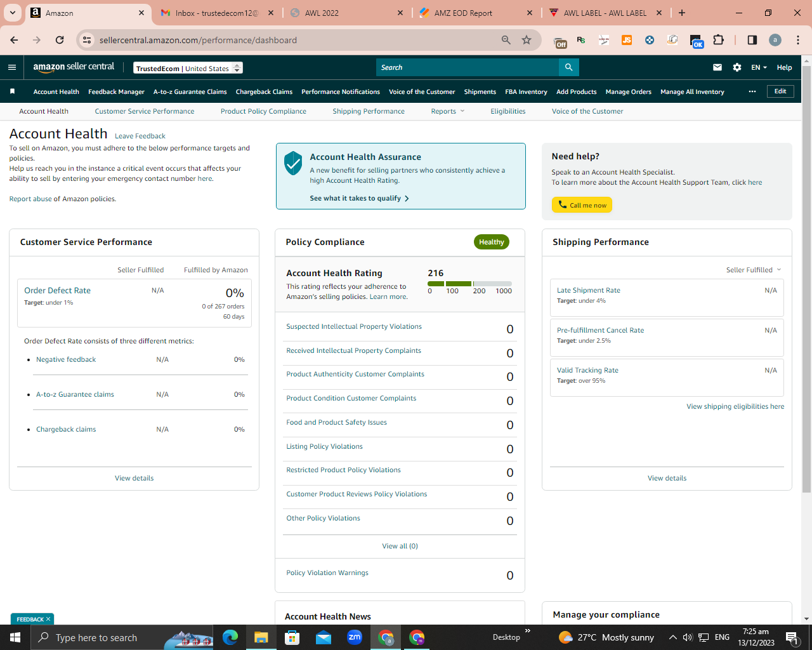
Task: Open the Seller Central hamburger menu
Action: pos(12,67)
